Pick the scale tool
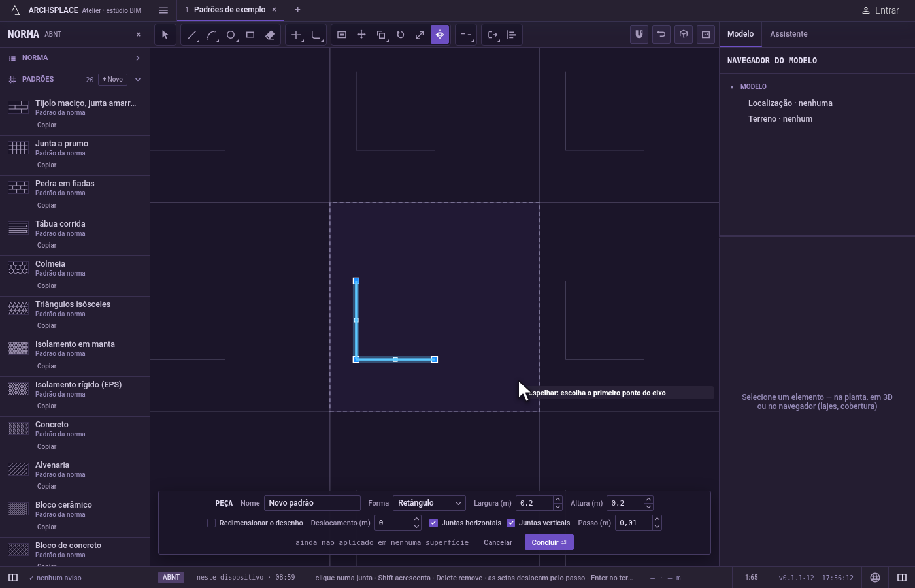915x588 pixels. pyautogui.click(x=420, y=35)
